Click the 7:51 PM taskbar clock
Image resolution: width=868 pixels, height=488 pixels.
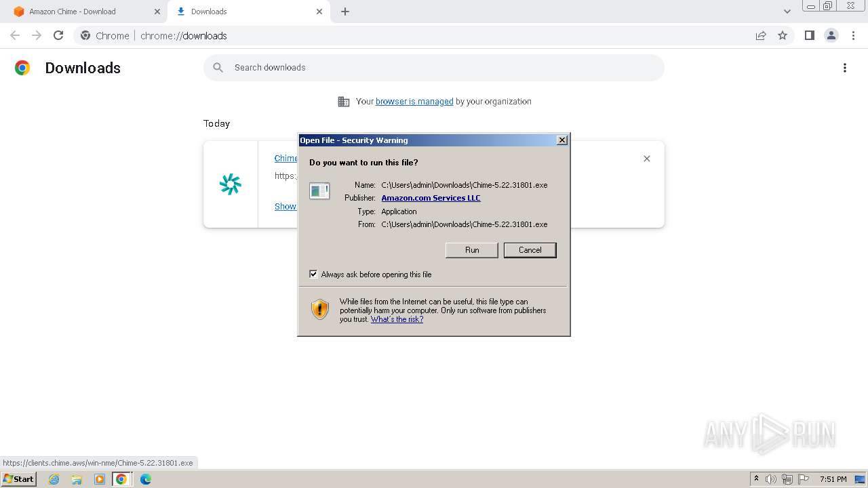point(833,479)
